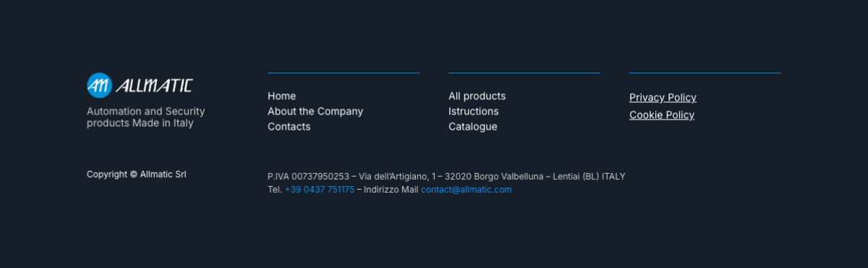
Task: Open the Contacts link
Action: pos(289,126)
